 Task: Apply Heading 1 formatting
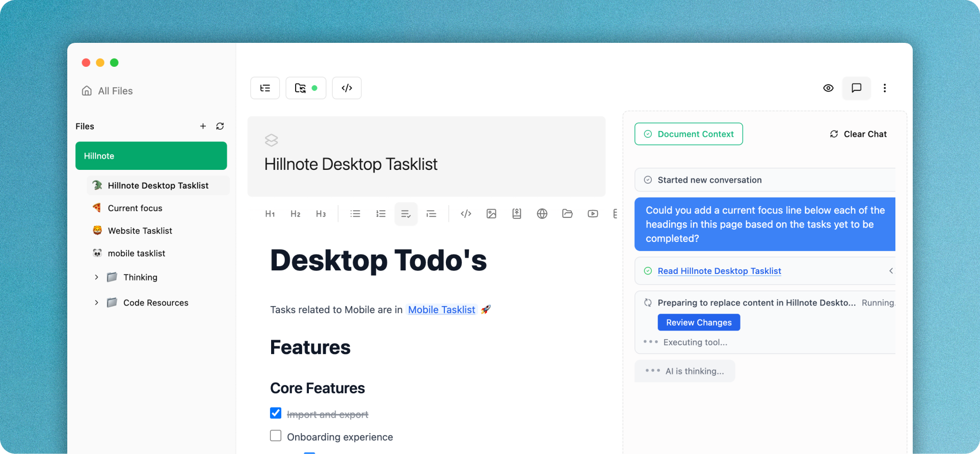click(x=270, y=214)
